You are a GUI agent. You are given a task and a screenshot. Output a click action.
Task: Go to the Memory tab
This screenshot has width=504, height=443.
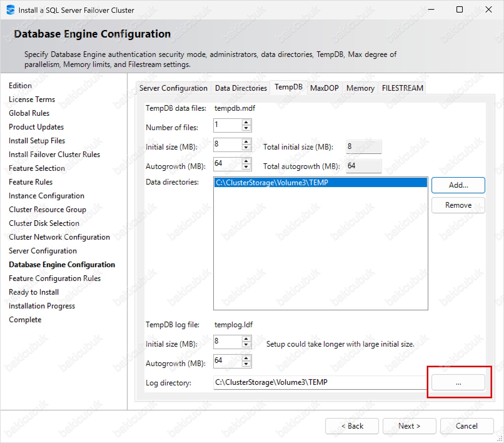(x=360, y=88)
